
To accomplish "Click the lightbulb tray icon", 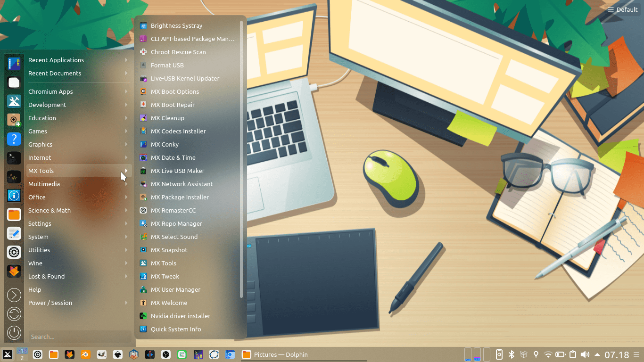I will tap(536, 354).
